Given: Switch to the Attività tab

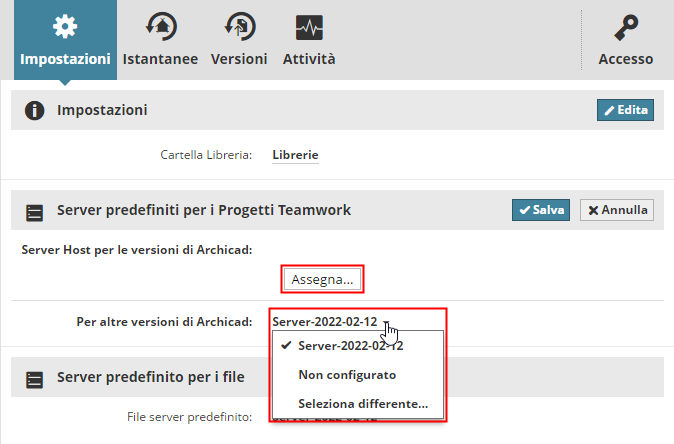Looking at the screenshot, I should (x=308, y=59).
